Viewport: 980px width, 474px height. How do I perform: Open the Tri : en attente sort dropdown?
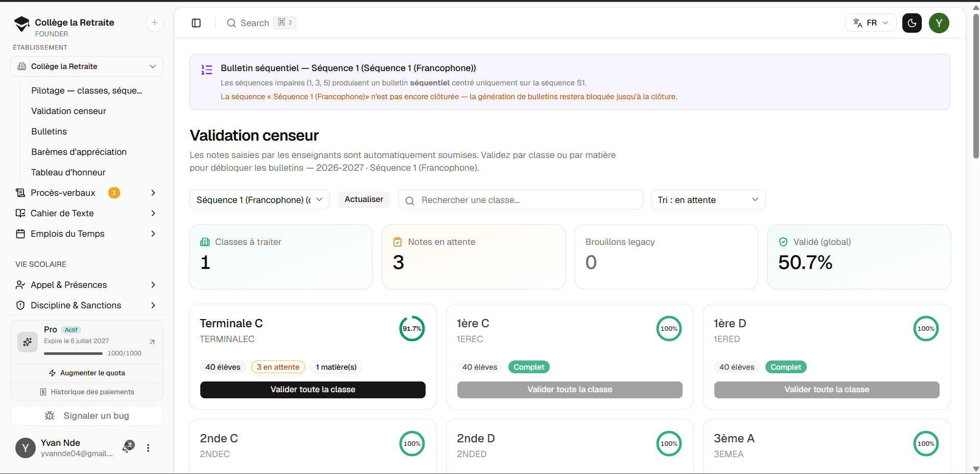tap(708, 199)
